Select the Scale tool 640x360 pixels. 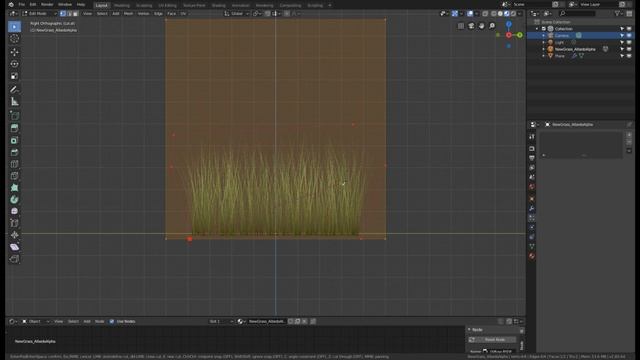14,76
